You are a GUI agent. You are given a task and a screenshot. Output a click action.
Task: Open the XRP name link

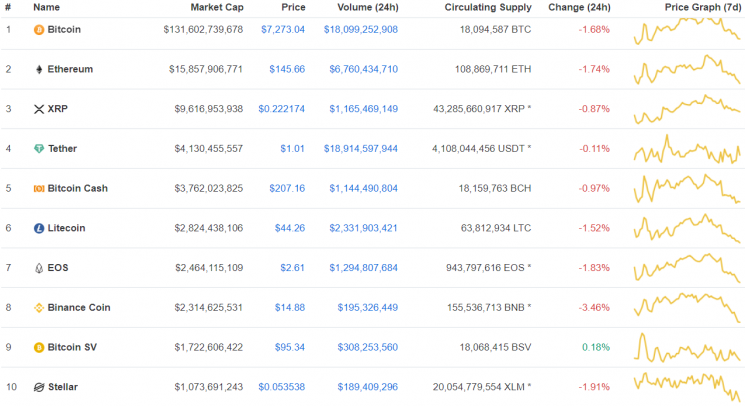click(57, 109)
